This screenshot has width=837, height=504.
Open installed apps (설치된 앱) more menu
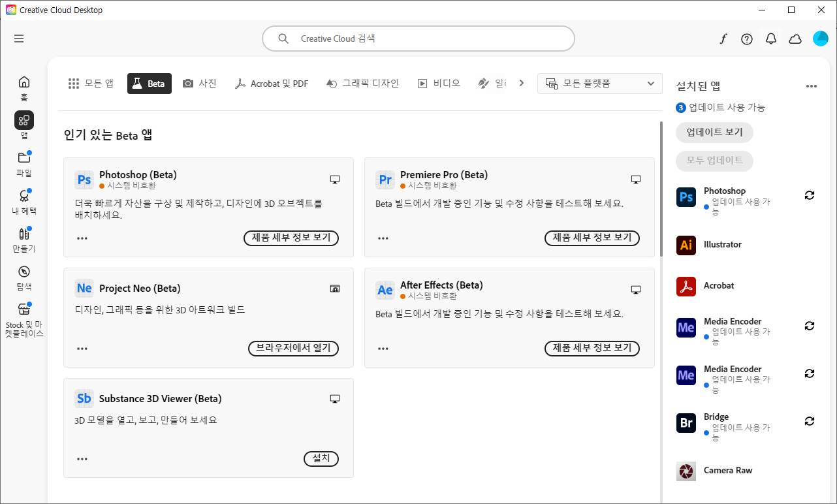(x=812, y=86)
